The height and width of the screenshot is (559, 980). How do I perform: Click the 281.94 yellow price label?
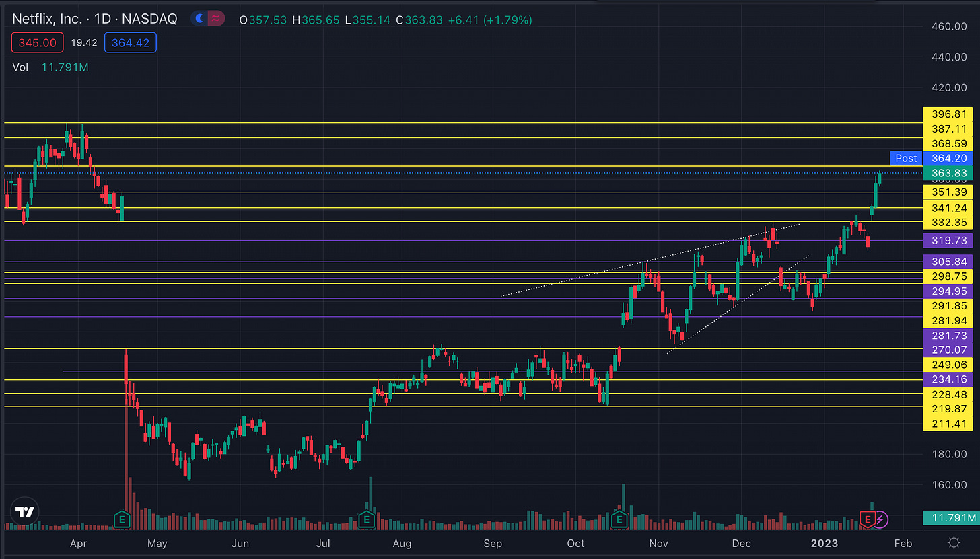tap(949, 321)
